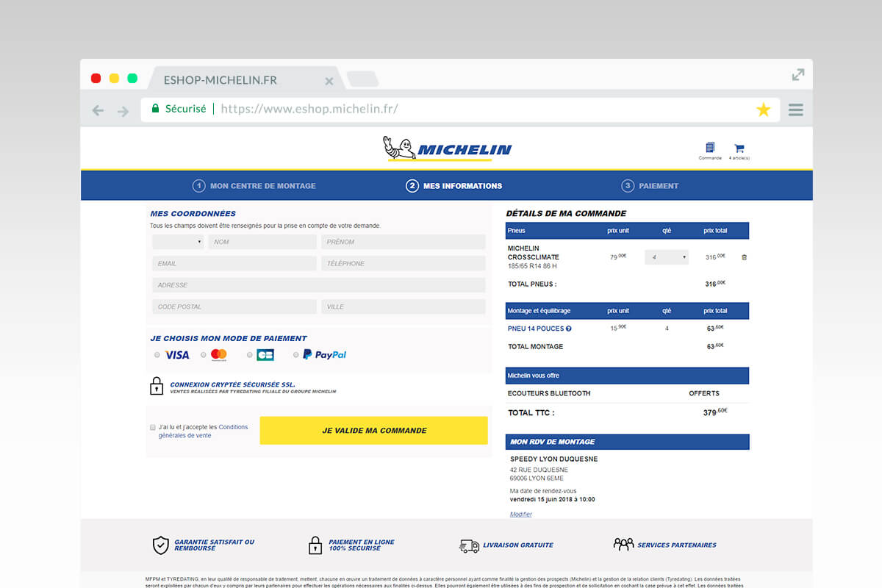882x588 pixels.
Task: Click the macOS green zoom button
Action: [132, 78]
